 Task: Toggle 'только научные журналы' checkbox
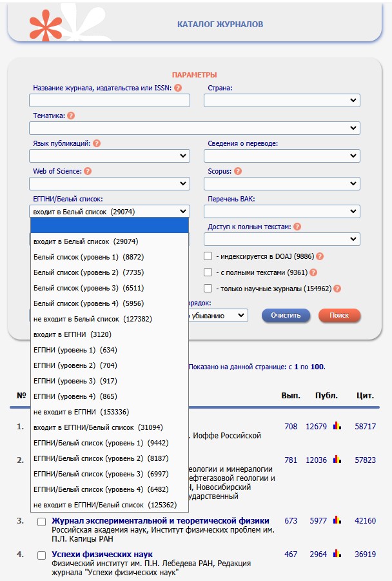pyautogui.click(x=208, y=289)
